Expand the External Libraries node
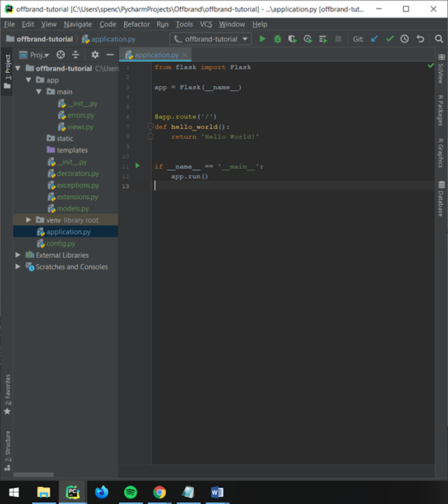Viewport: 448px width, 504px height. [17, 255]
